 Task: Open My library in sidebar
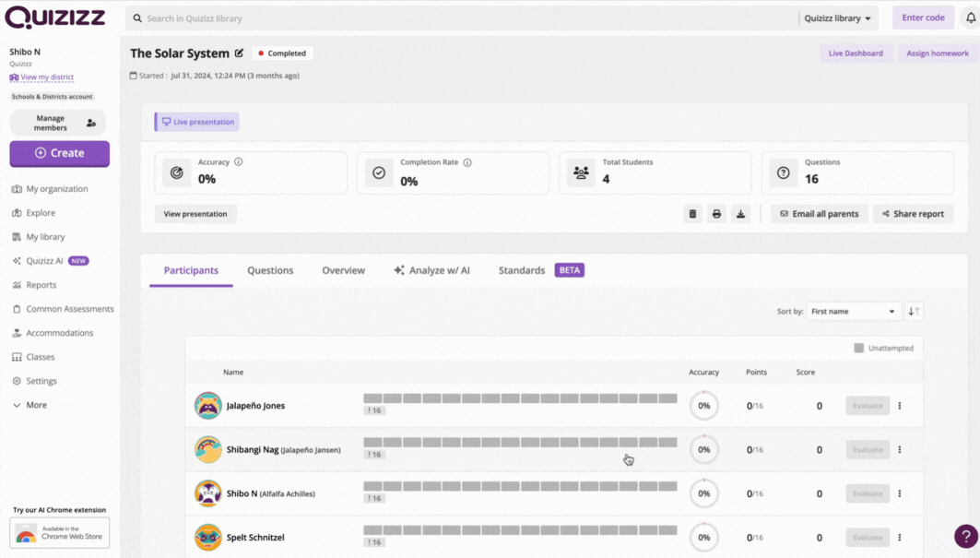38,237
